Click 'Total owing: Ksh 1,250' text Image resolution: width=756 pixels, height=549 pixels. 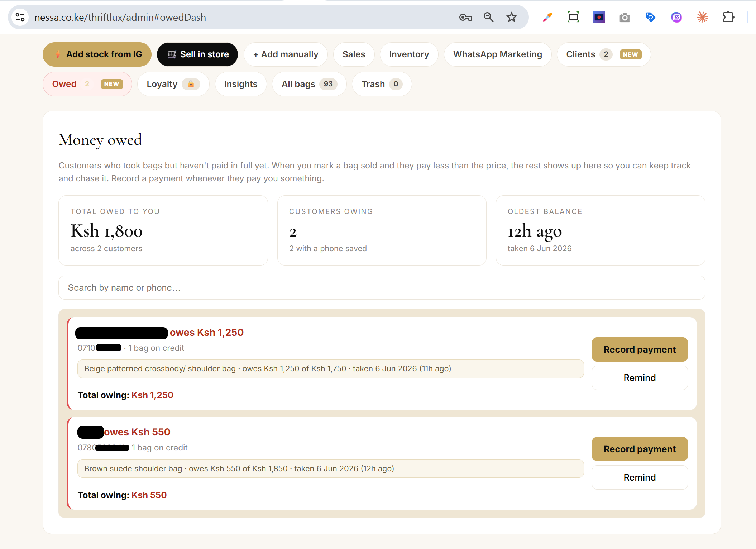tap(125, 395)
